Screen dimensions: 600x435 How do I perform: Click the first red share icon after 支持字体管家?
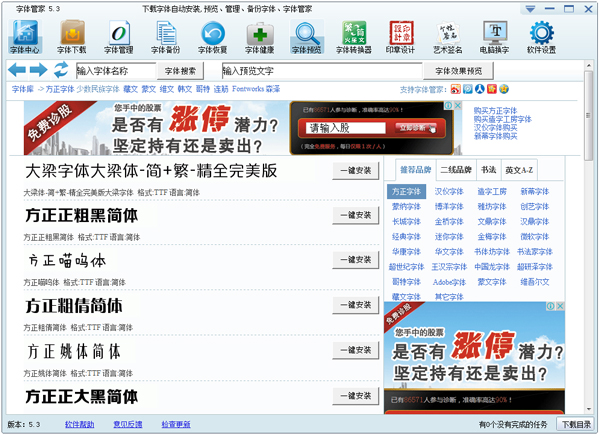[x=455, y=89]
